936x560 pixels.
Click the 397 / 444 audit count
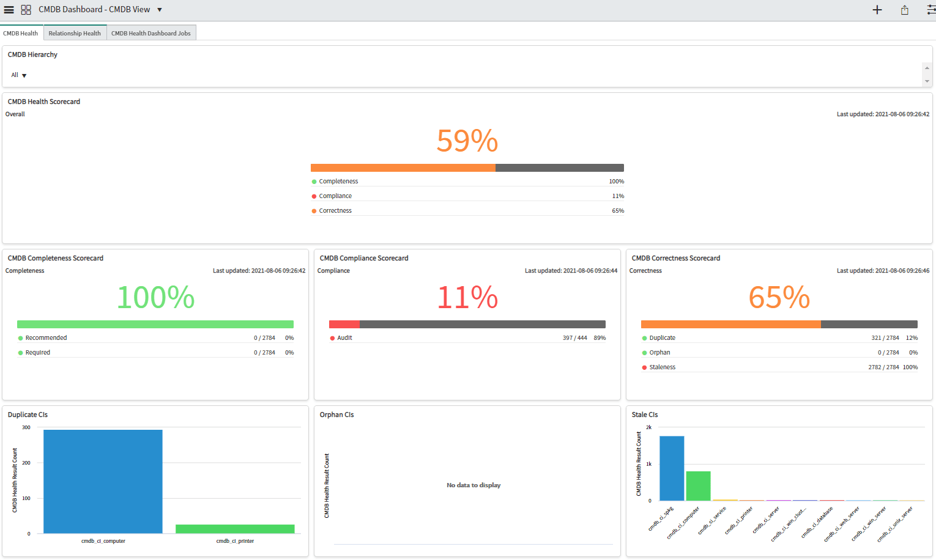pos(574,338)
